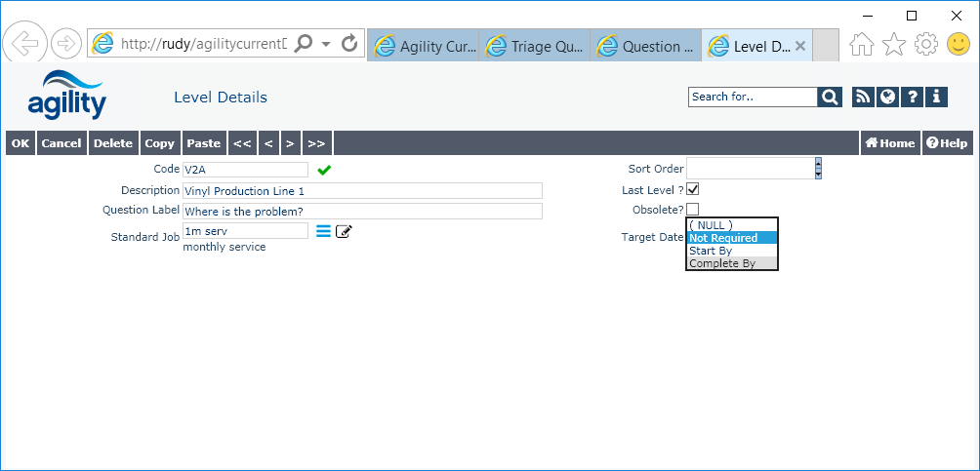Open the RSS feed icon
This screenshot has height=471, width=980.
(863, 97)
